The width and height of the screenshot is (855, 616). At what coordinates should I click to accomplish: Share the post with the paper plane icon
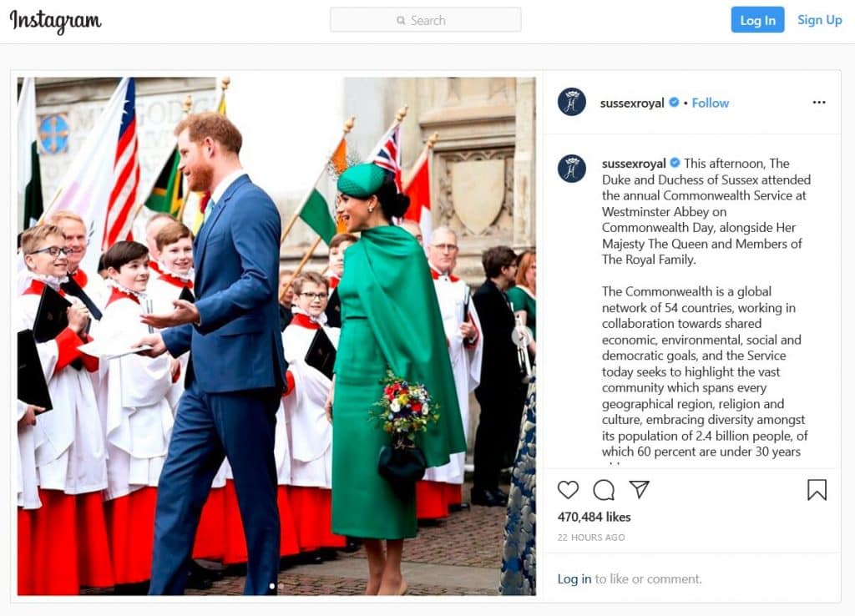[639, 489]
